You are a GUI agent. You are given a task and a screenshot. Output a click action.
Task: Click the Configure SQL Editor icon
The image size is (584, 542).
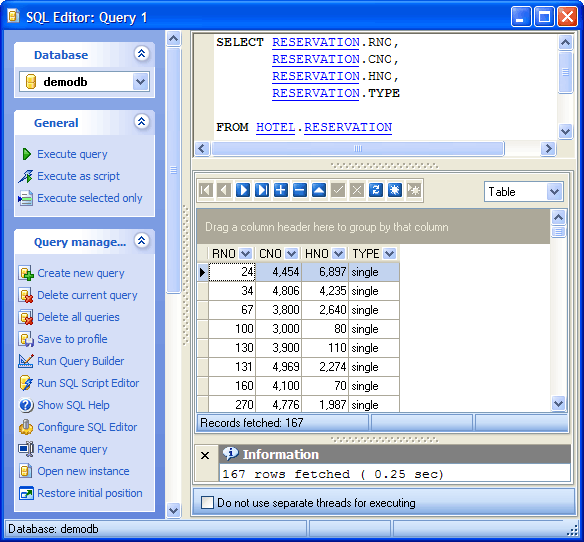click(x=26, y=427)
